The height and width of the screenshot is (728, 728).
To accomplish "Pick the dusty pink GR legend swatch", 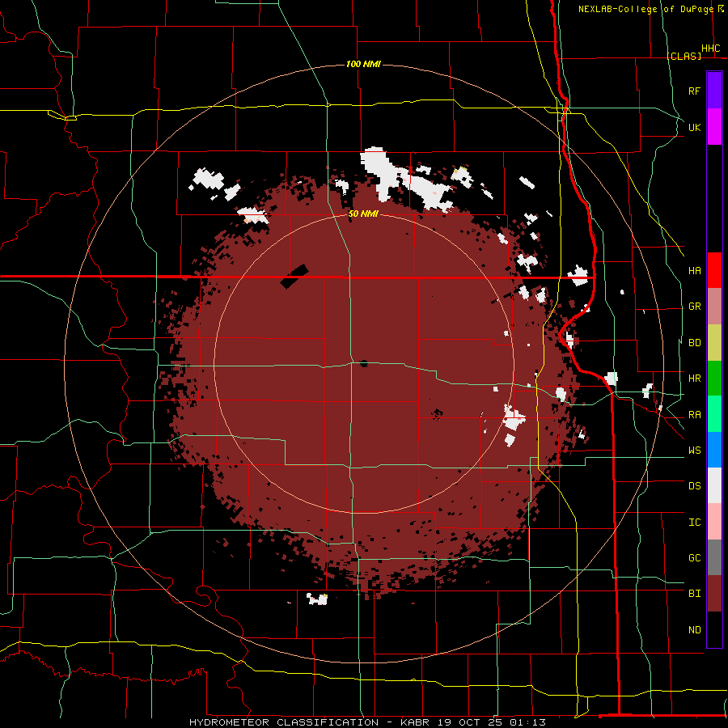I will 714,307.
